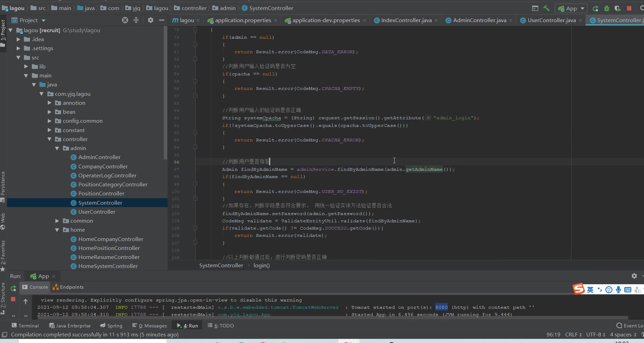Click the locate-file crosshair icon in Project panel

125,20
